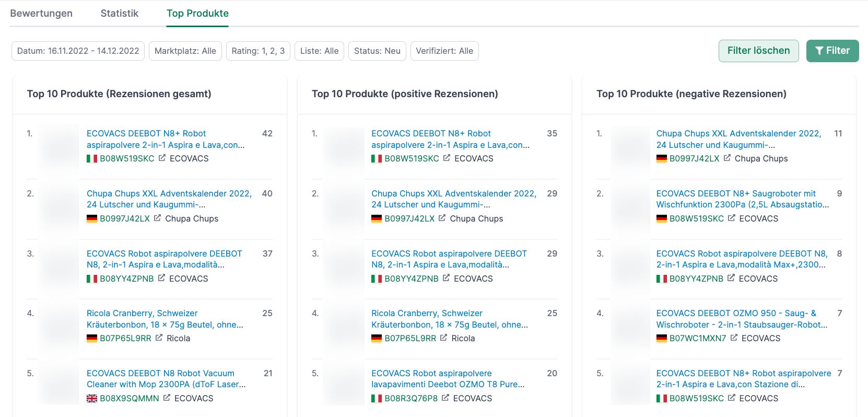Click ASIN B07P65L9RR in positive list

410,338
